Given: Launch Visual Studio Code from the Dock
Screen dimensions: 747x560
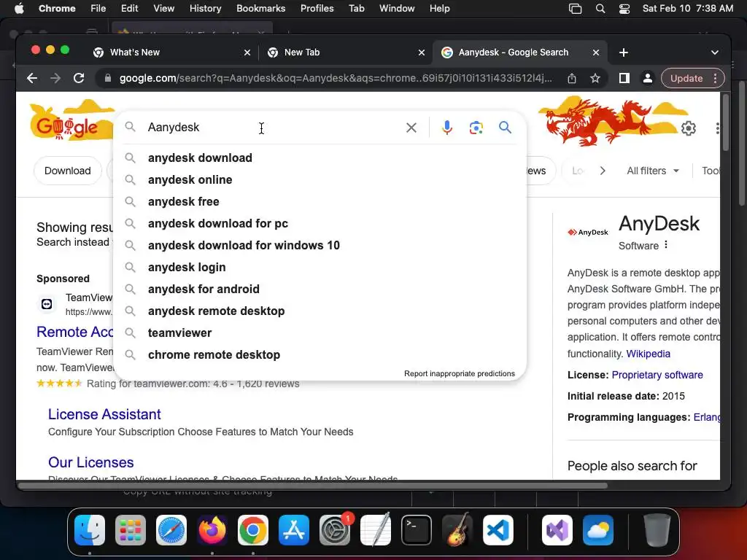Looking at the screenshot, I should tap(498, 530).
